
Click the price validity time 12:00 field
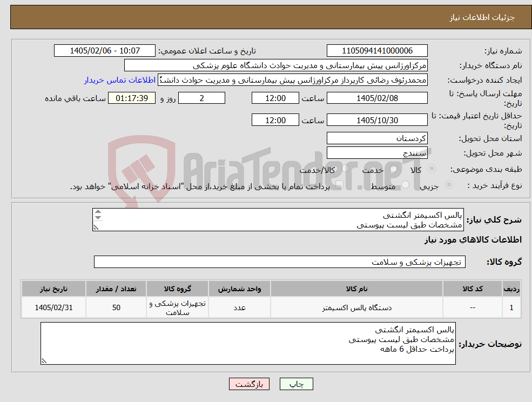[x=275, y=120]
